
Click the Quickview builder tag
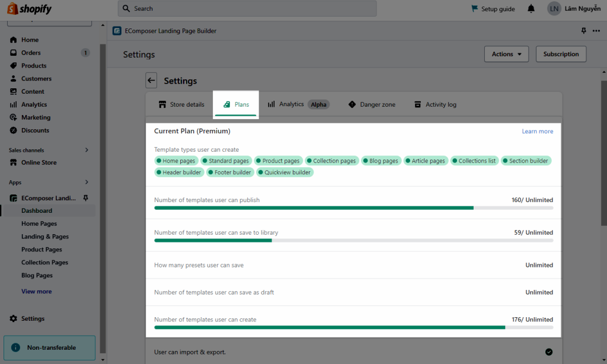click(x=285, y=173)
